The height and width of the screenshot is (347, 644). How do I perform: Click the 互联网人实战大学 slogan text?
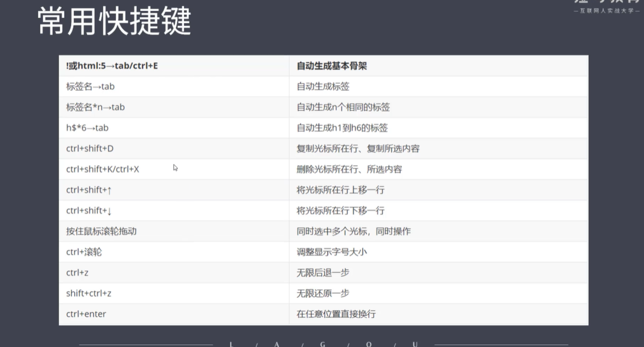[607, 11]
